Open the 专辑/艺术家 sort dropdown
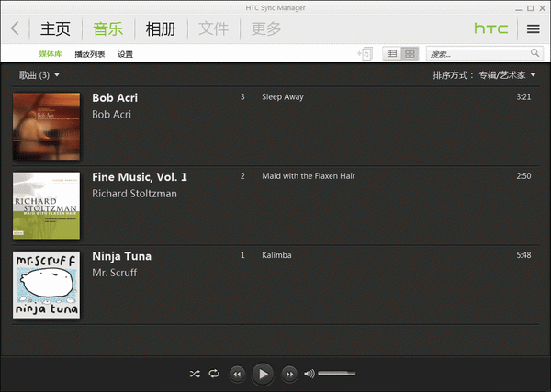The width and height of the screenshot is (551, 392). click(507, 74)
